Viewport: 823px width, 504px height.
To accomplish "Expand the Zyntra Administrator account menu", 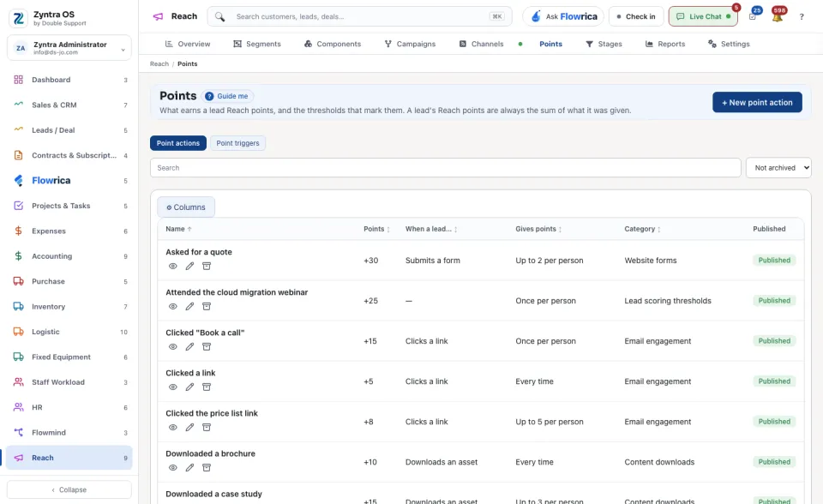I will click(69, 48).
